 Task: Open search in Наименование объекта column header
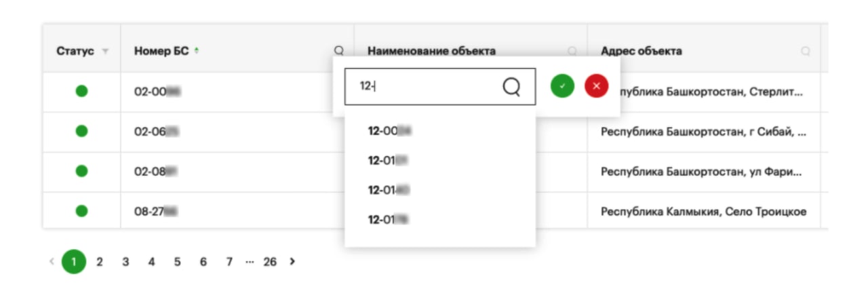click(x=572, y=51)
